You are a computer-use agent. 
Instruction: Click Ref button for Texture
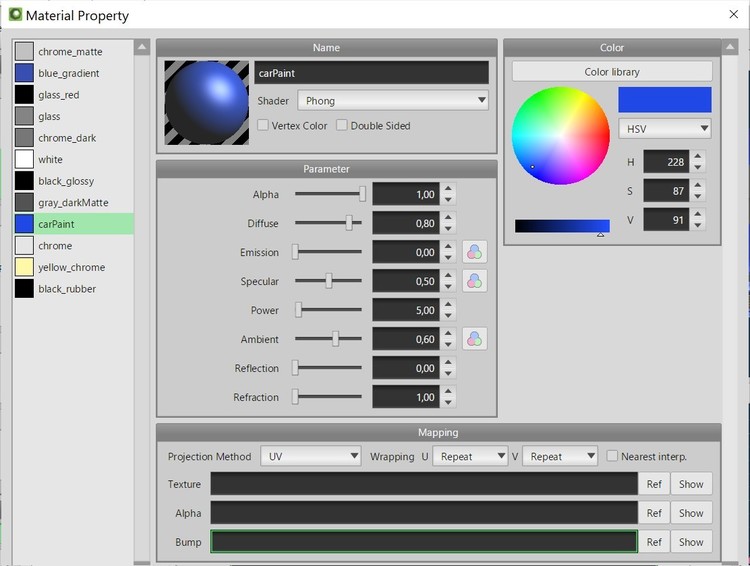[x=654, y=484]
